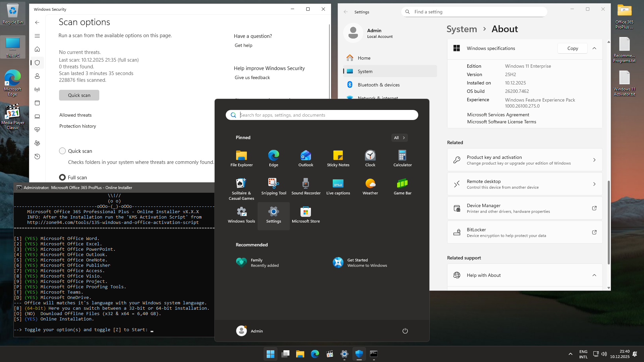Select the Quick scan radio button
644x362 pixels.
coord(62,151)
